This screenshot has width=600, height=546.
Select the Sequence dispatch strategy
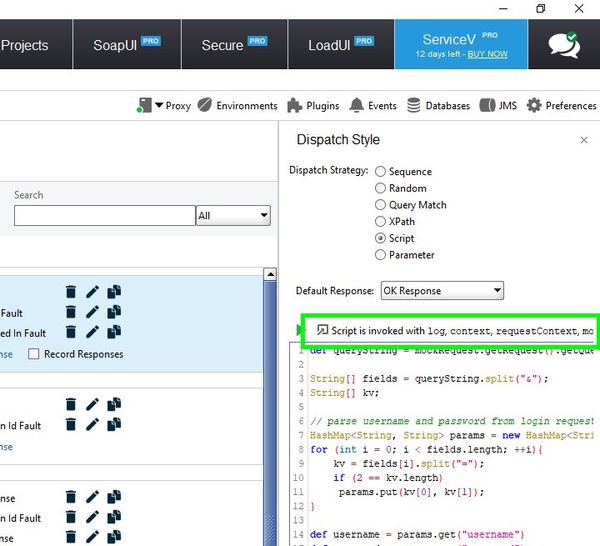pos(380,172)
